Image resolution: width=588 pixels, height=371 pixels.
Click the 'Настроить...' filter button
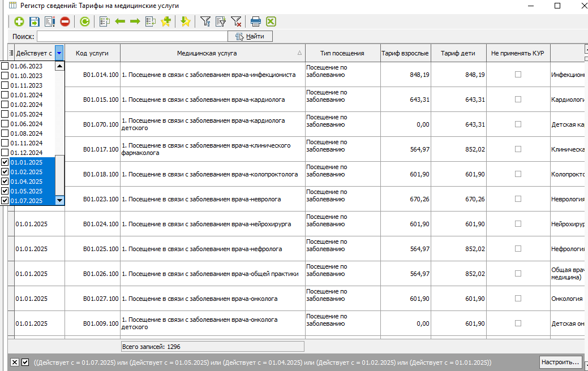(x=560, y=362)
